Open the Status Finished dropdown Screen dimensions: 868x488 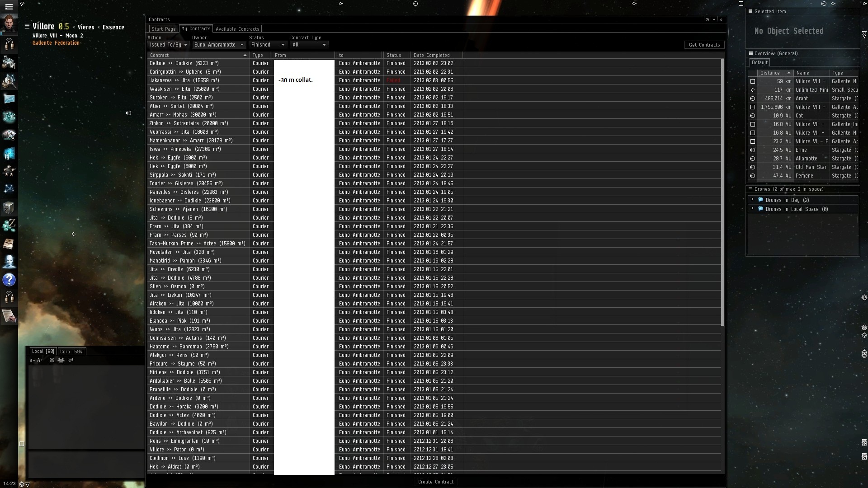click(268, 45)
